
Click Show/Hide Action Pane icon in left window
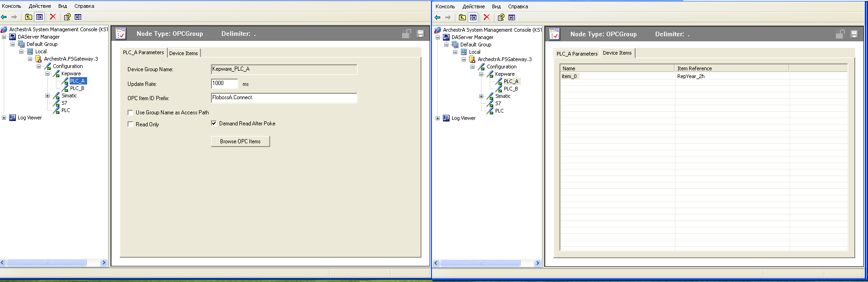(x=78, y=17)
